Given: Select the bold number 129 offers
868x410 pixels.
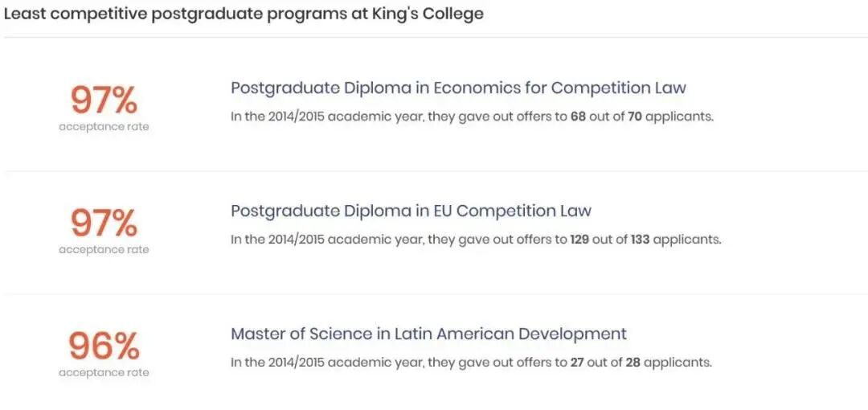Looking at the screenshot, I should pyautogui.click(x=582, y=240).
